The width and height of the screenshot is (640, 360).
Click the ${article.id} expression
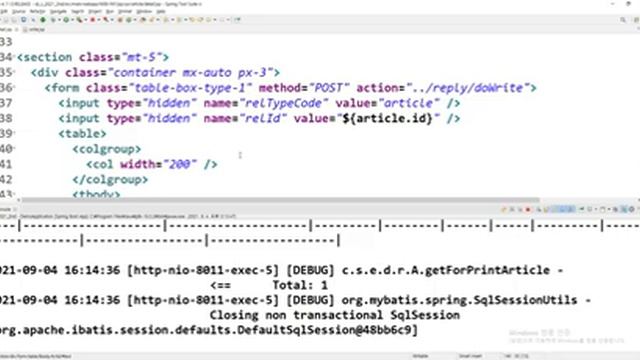pyautogui.click(x=387, y=118)
